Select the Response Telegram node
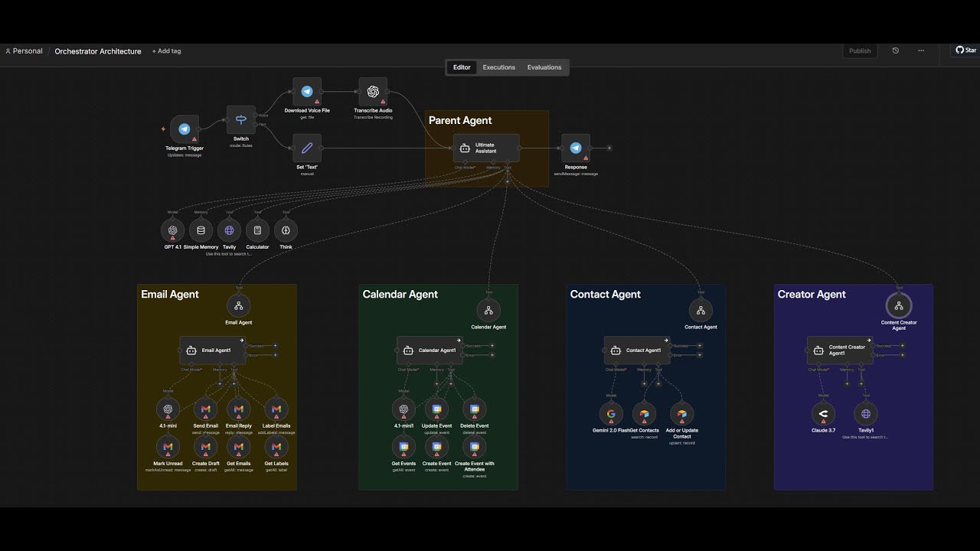This screenshot has height=551, width=980. [x=576, y=148]
